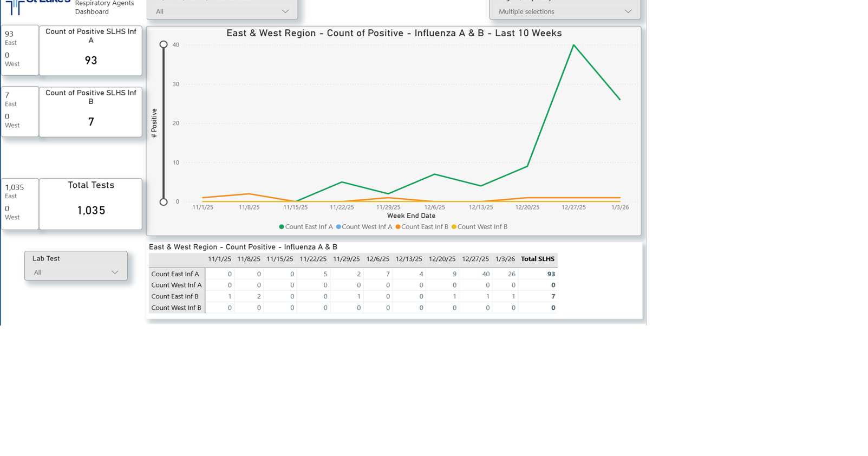Click the orange Count East Inf B legend marker
Screen dimensions: 868x456
click(x=398, y=227)
